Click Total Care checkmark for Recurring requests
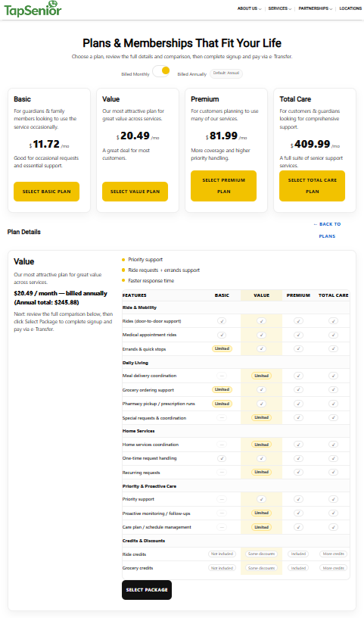The height and width of the screenshot is (618, 364). pos(333,472)
